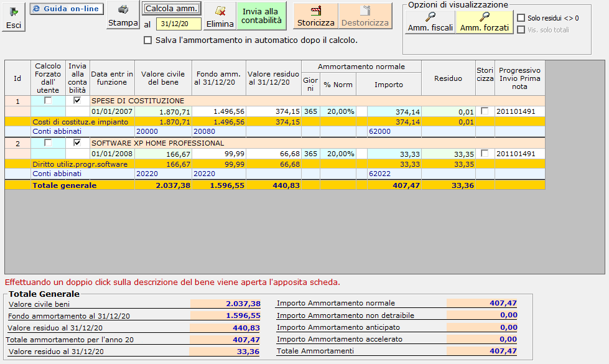Click the date cell 01/01/2007
The image size is (609, 364).
click(x=112, y=111)
